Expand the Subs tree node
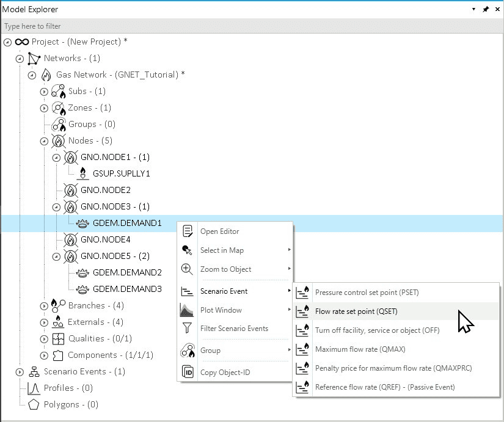The width and height of the screenshot is (504, 422). tap(44, 92)
